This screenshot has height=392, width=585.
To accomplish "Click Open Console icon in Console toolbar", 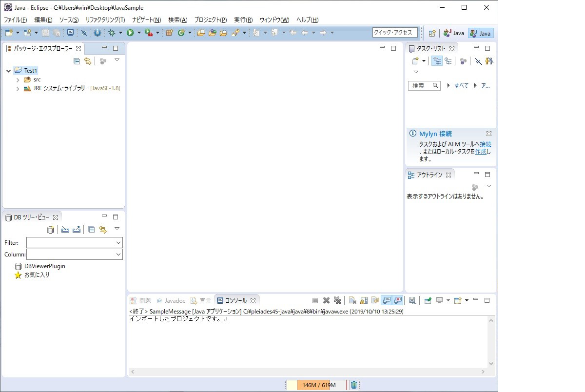I will click(x=457, y=300).
